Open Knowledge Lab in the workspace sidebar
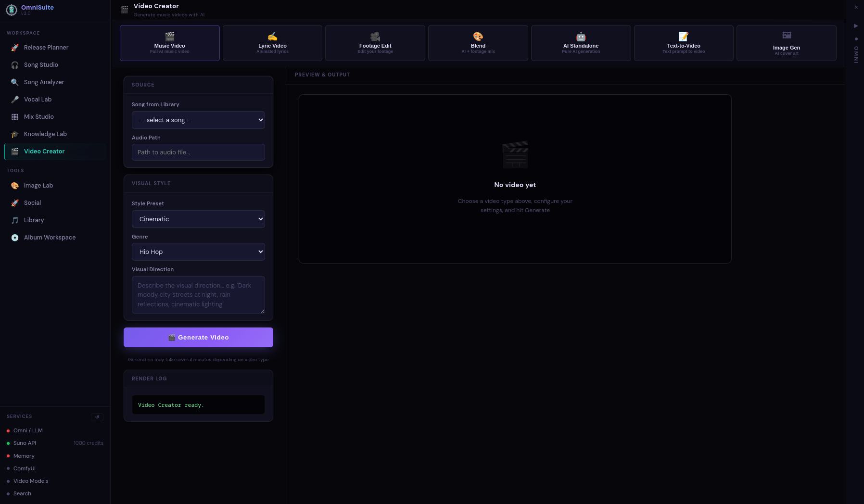The height and width of the screenshot is (504, 864). click(46, 134)
